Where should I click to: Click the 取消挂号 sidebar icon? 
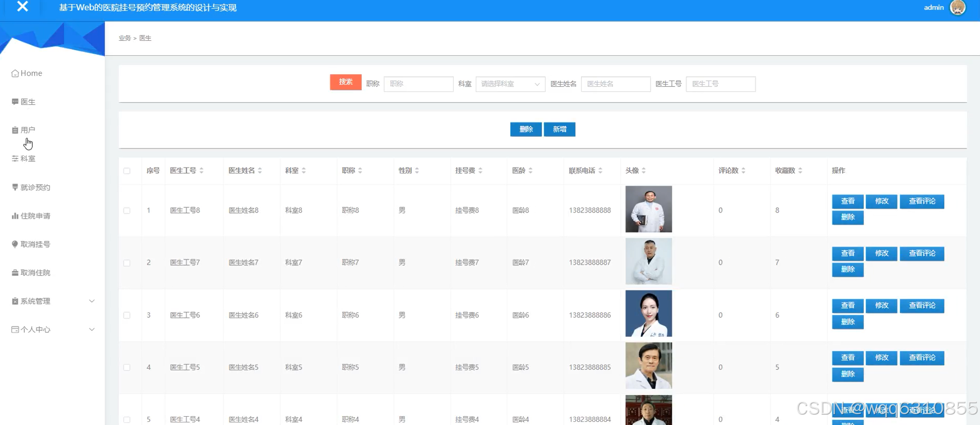(15, 244)
